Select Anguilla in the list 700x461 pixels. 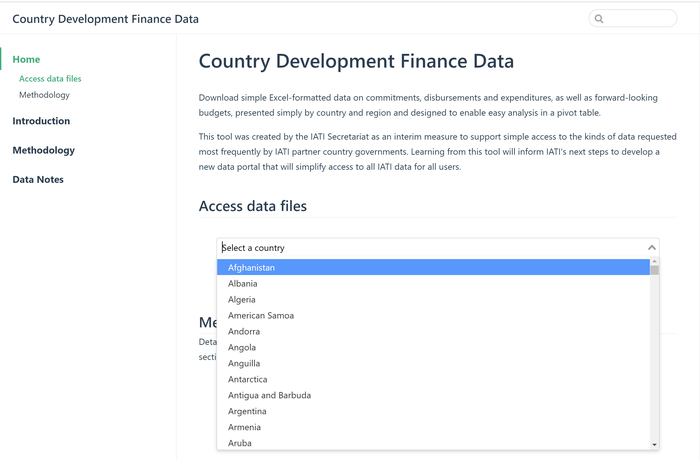(433, 363)
